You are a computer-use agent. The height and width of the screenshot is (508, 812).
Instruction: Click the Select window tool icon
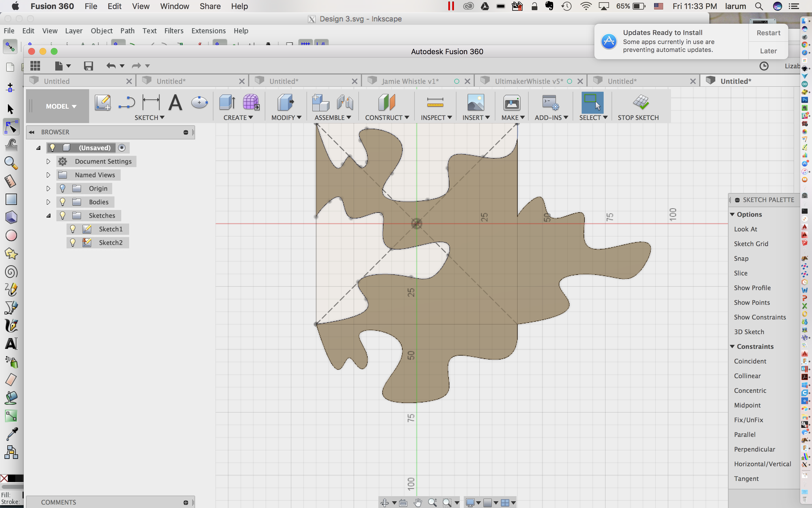pos(592,102)
